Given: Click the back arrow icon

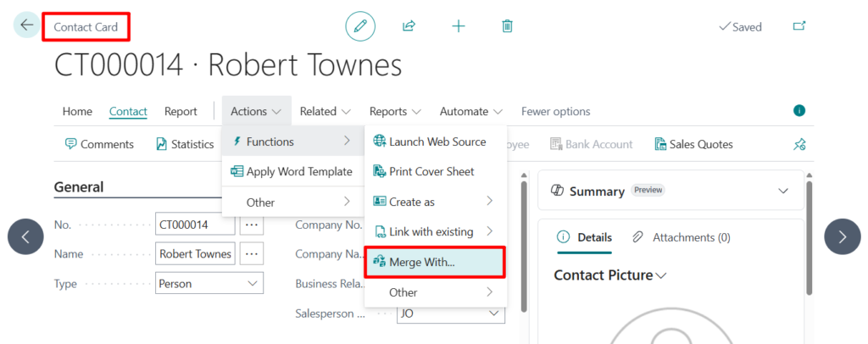Looking at the screenshot, I should [x=26, y=25].
